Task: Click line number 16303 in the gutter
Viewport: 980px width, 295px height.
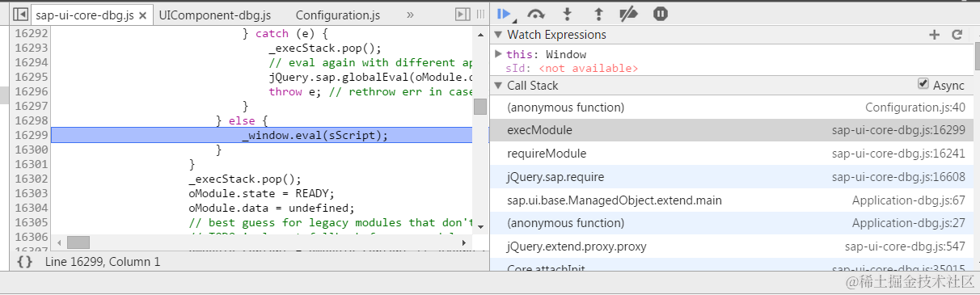Action: [32, 193]
